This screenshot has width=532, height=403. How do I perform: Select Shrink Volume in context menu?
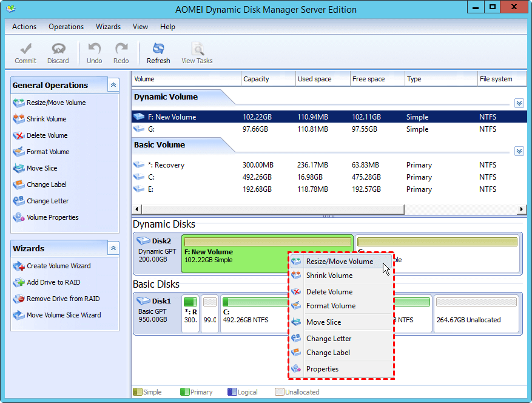tap(329, 276)
